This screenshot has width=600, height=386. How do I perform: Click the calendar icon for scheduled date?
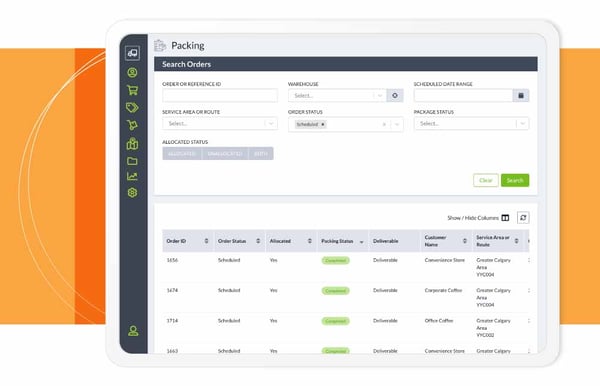pyautogui.click(x=521, y=96)
